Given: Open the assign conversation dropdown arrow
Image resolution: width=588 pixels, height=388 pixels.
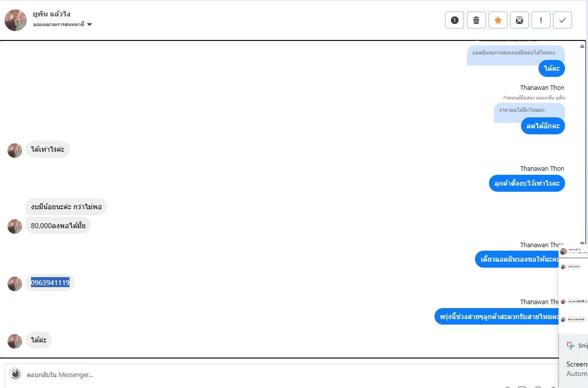Looking at the screenshot, I should [x=89, y=24].
